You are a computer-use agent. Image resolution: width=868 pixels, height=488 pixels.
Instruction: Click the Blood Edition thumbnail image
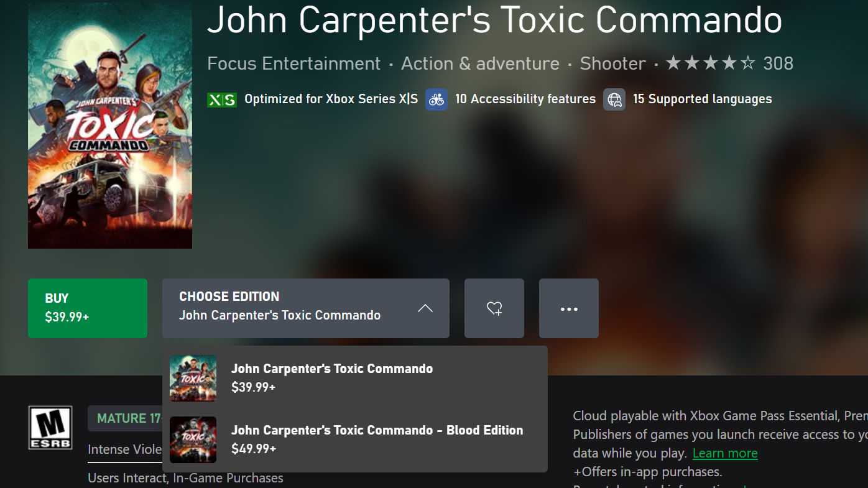click(x=193, y=440)
